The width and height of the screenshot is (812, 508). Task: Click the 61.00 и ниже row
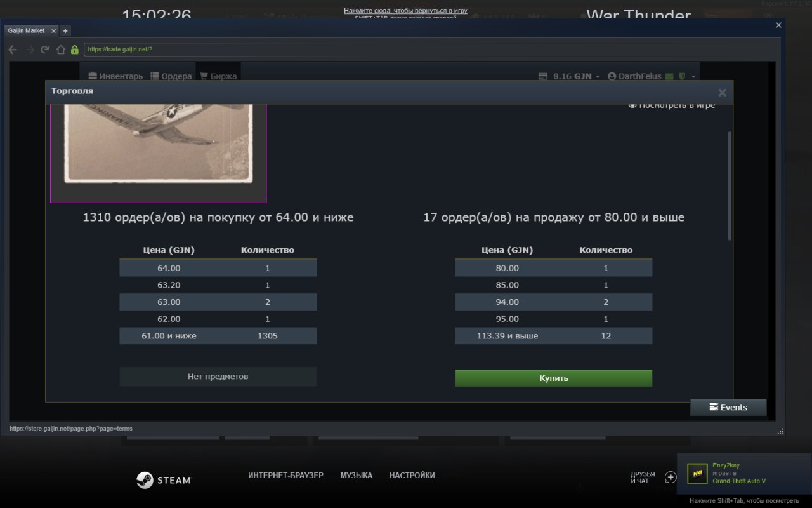218,336
